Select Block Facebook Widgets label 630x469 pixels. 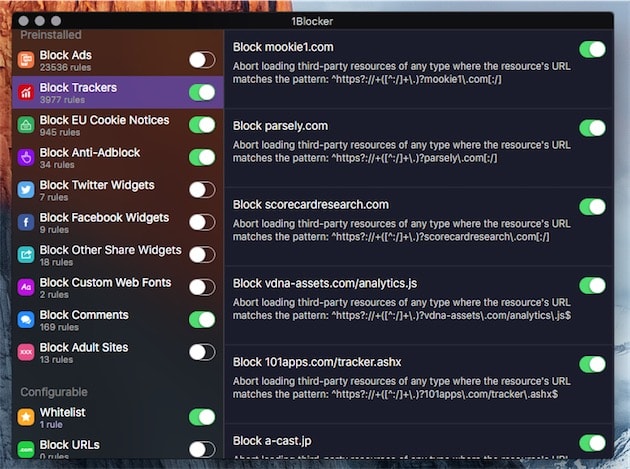tap(104, 218)
